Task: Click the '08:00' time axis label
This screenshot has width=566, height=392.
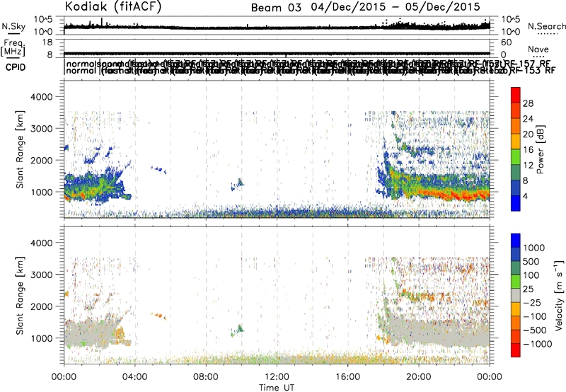Action: click(206, 376)
